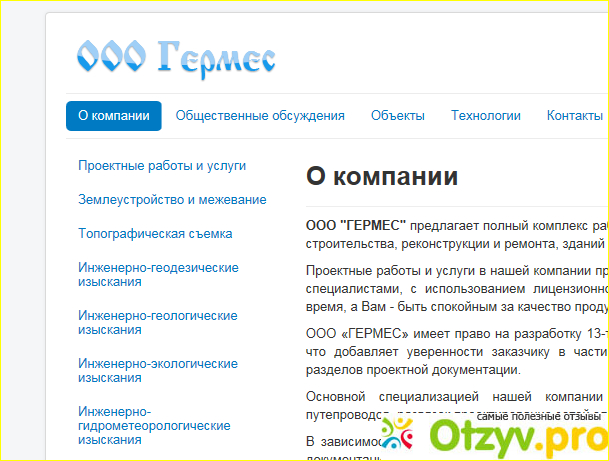Click the Otzyv.pro colorful people icon
This screenshot has height=461, width=609.
[396, 435]
